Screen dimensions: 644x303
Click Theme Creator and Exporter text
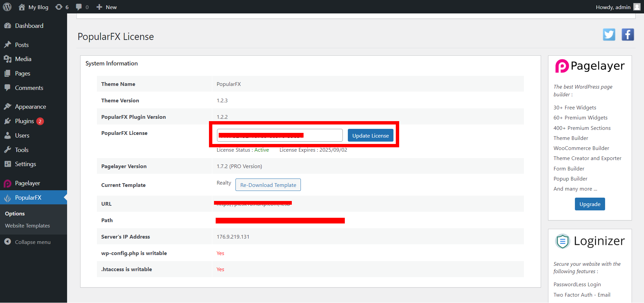pyautogui.click(x=587, y=158)
